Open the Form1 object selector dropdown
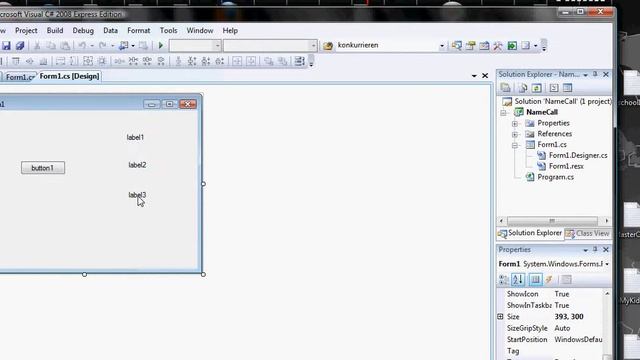The image size is (640, 360). [607, 264]
